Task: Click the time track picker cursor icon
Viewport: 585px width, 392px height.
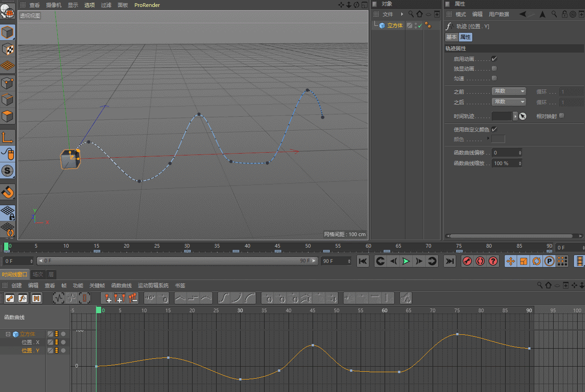Action: [x=523, y=116]
